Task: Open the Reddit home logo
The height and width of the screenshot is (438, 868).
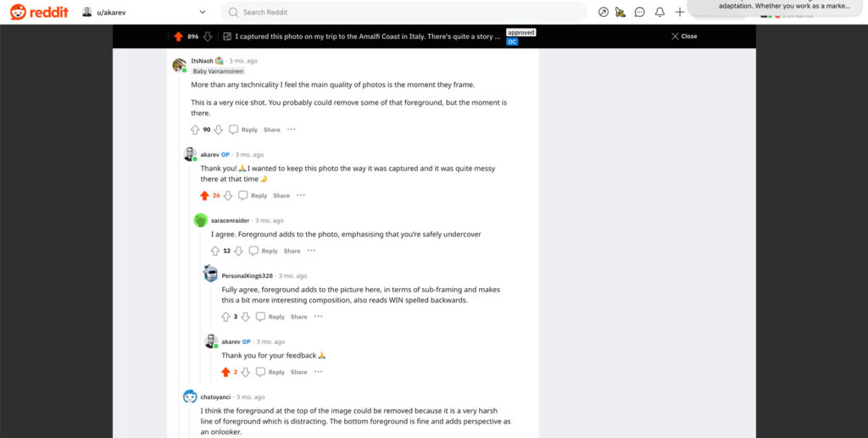Action: coord(39,12)
